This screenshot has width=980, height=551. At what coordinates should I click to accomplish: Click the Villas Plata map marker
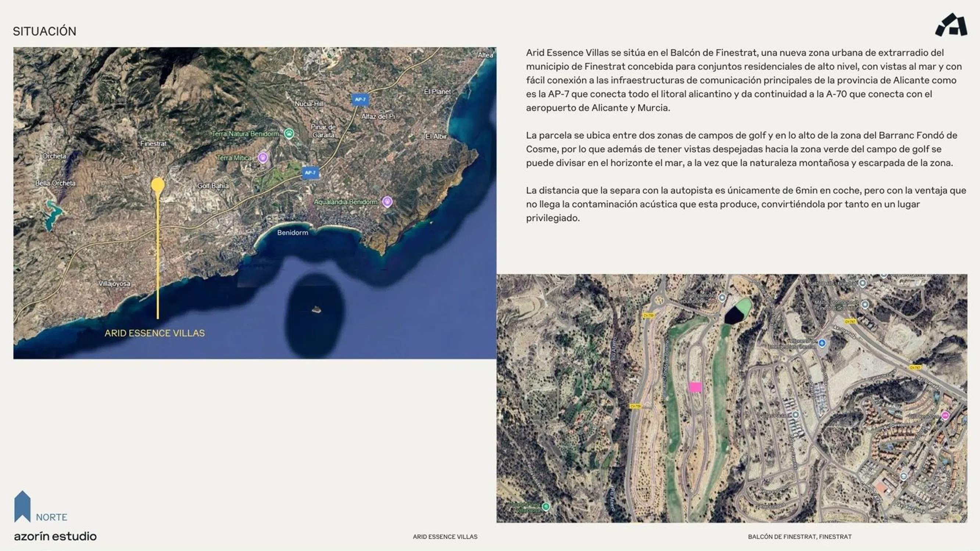(x=795, y=415)
